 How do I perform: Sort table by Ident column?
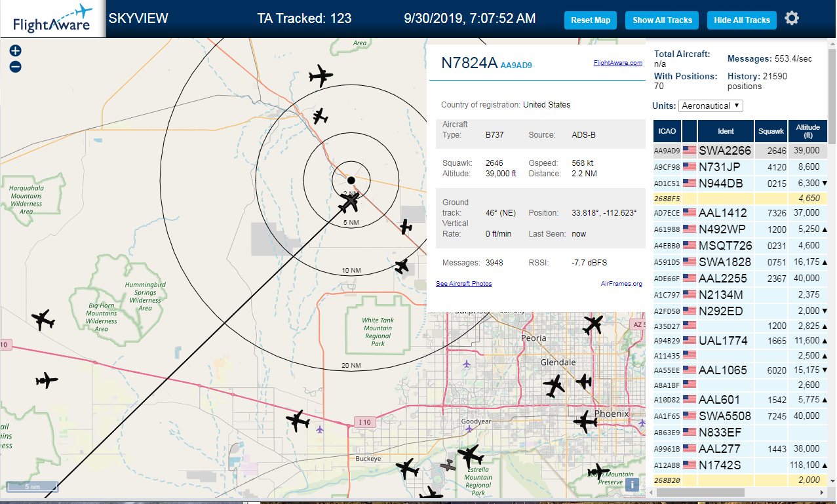point(726,131)
